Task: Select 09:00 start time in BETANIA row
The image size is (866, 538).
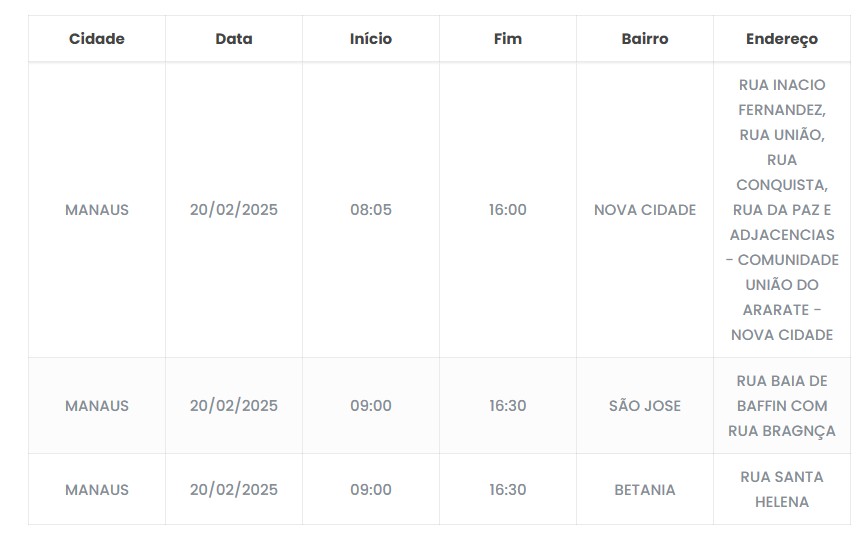Action: pyautogui.click(x=371, y=490)
